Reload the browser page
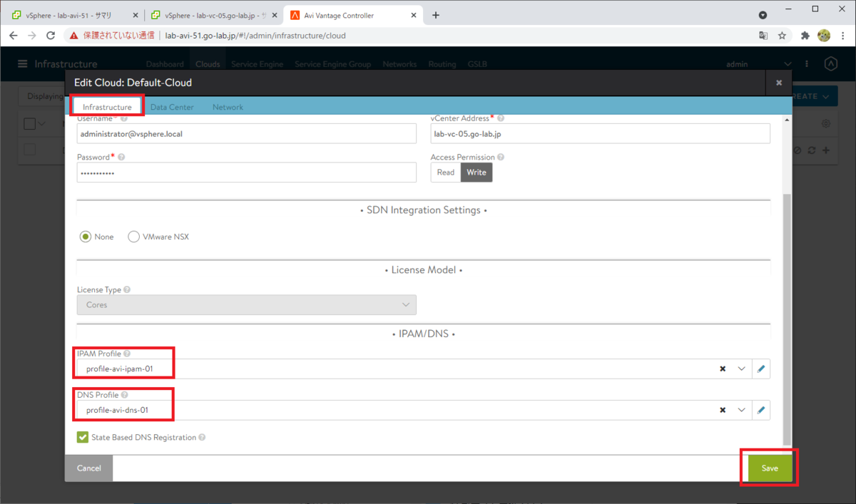The image size is (856, 504). [51, 35]
